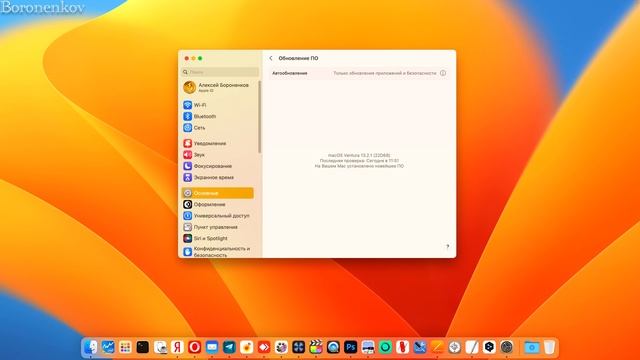This screenshot has height=360, width=640.
Task: Open Экранное время in the sidebar
Action: (218, 178)
